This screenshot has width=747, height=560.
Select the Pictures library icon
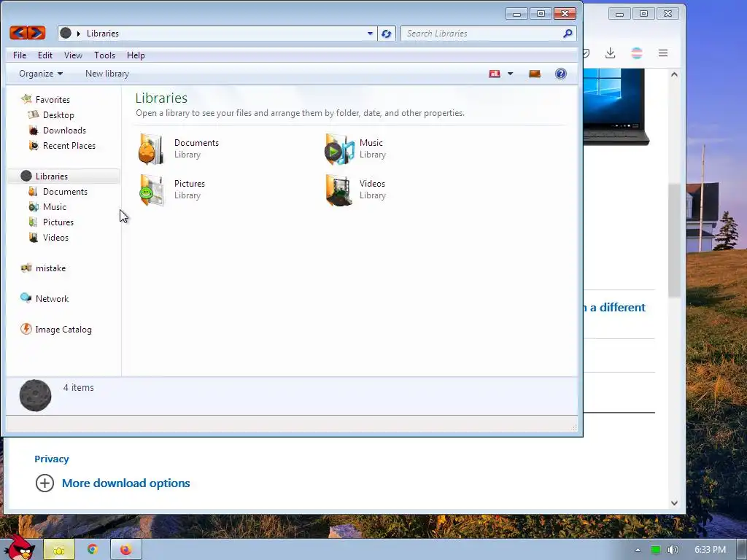click(152, 190)
